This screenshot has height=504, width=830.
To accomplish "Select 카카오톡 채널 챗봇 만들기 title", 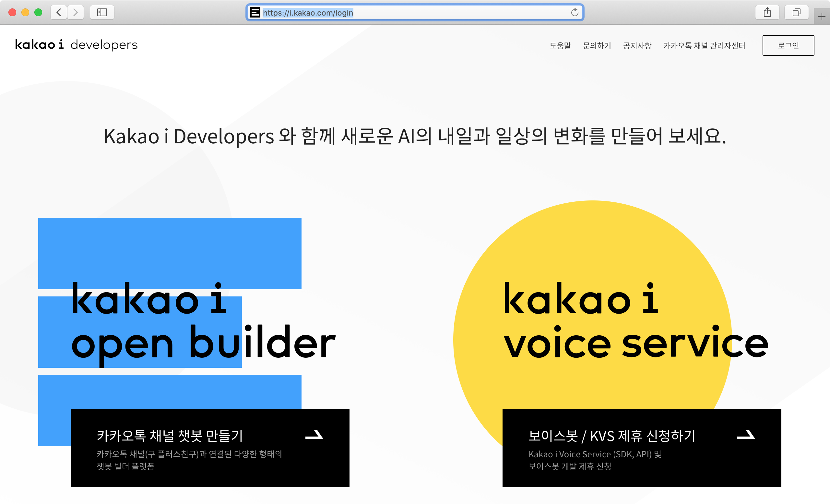I will [x=170, y=436].
